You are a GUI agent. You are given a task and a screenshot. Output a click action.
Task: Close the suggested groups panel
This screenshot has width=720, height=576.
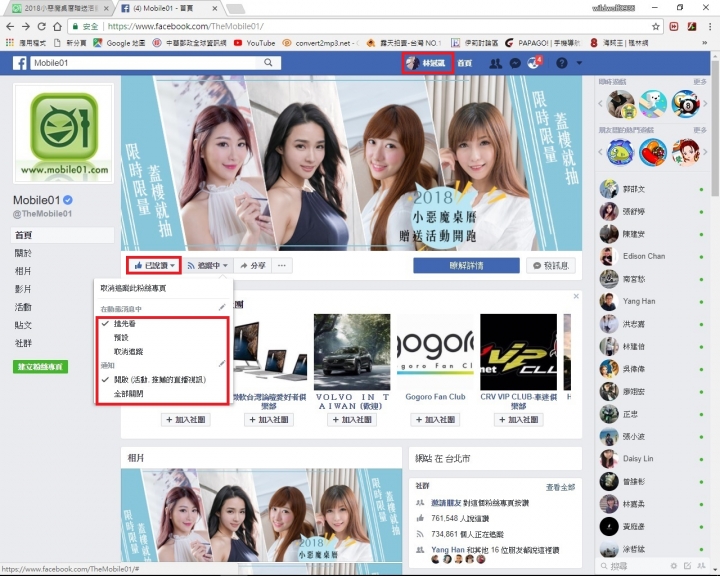(576, 297)
